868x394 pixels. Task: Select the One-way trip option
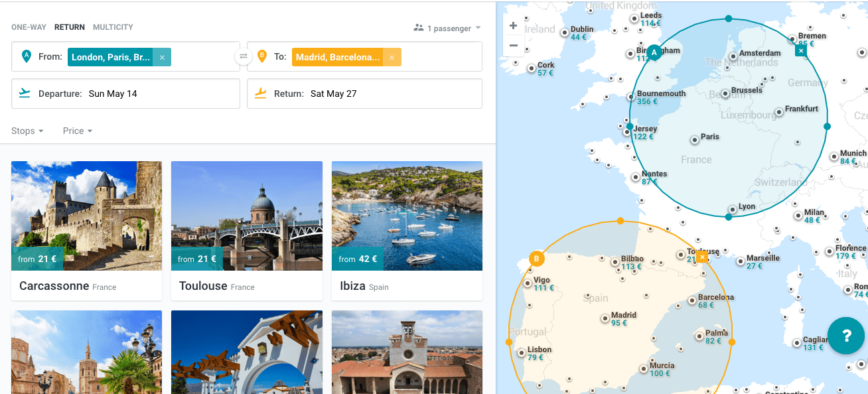click(x=29, y=27)
